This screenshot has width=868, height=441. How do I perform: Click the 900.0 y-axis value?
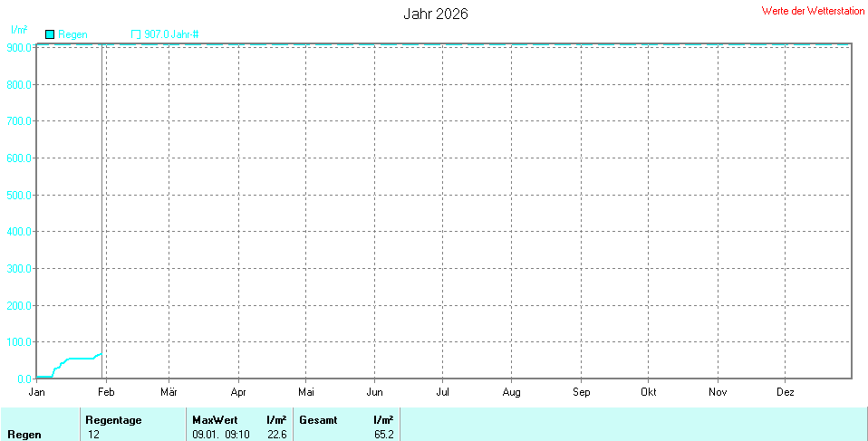point(18,47)
